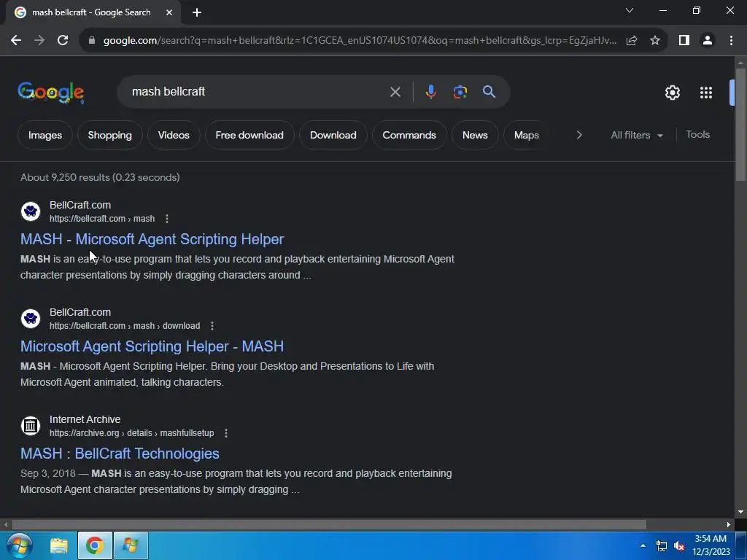
Task: Switch to the Videos filter
Action: pos(174,135)
